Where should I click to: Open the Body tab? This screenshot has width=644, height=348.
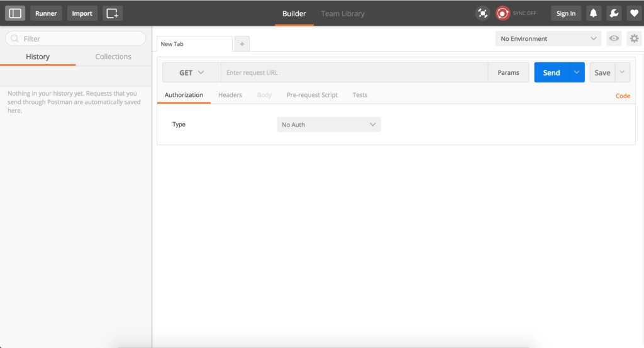265,95
